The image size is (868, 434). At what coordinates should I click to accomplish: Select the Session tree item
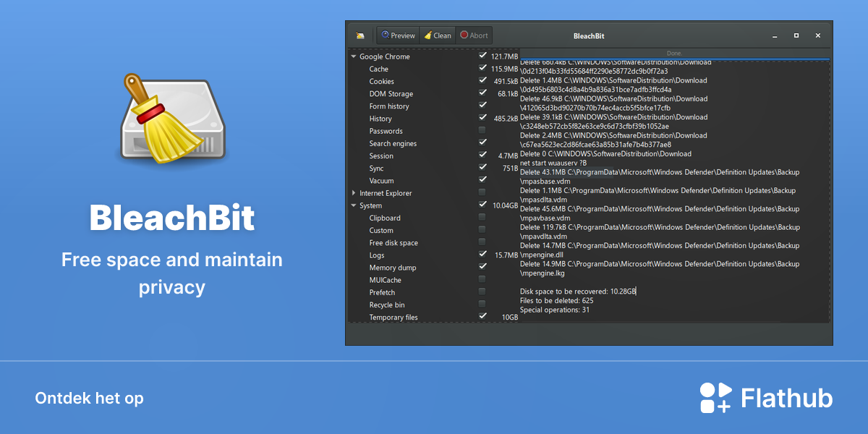click(381, 156)
